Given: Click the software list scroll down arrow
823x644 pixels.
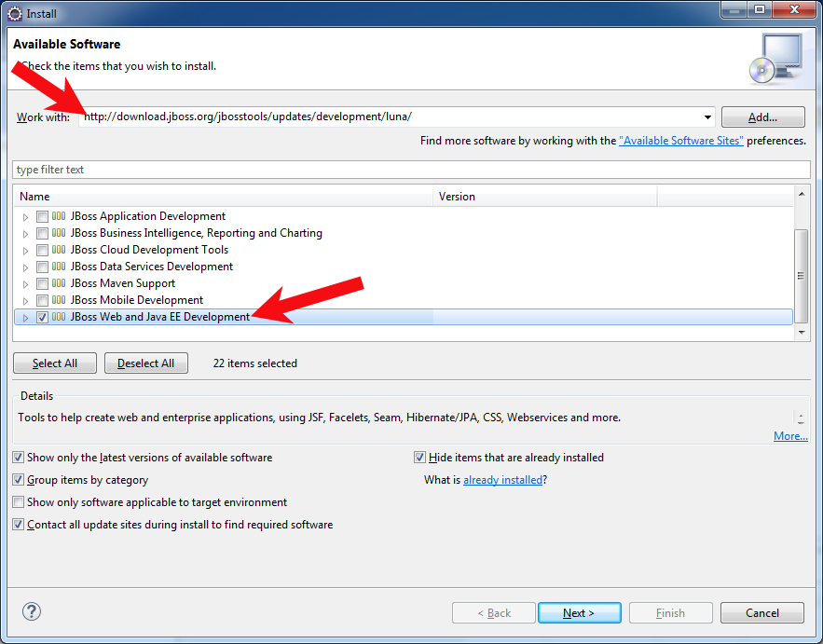Looking at the screenshot, I should click(x=802, y=332).
